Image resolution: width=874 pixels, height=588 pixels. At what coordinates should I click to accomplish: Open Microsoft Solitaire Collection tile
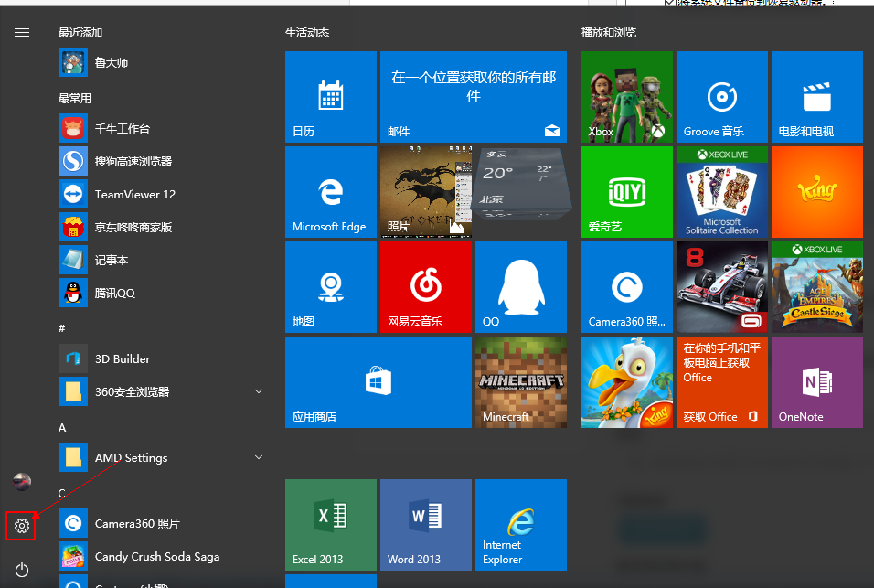click(x=722, y=192)
